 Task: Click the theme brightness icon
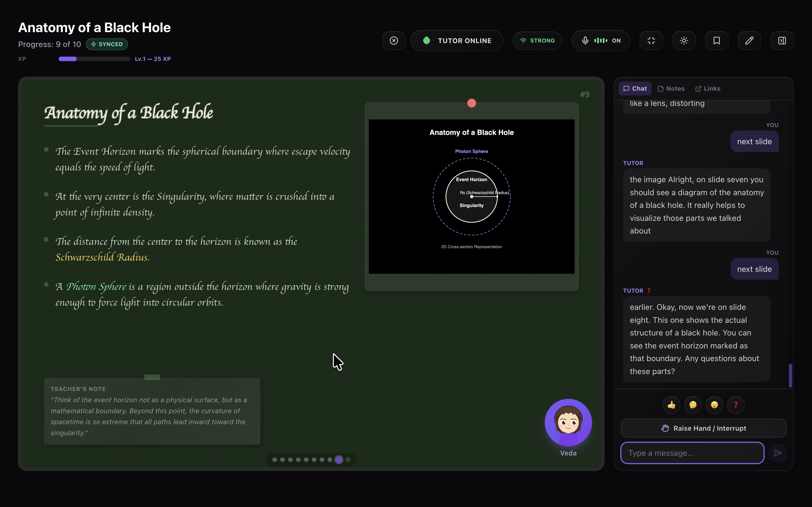tap(683, 41)
